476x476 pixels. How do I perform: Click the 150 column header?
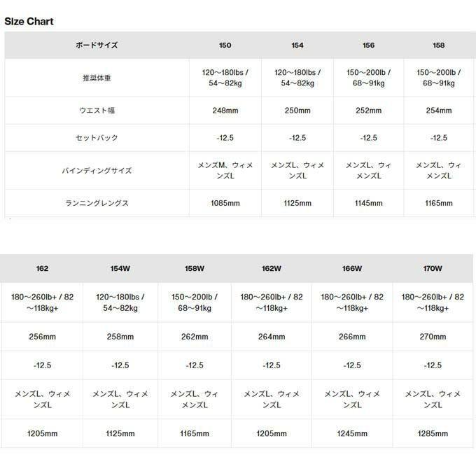click(x=225, y=45)
